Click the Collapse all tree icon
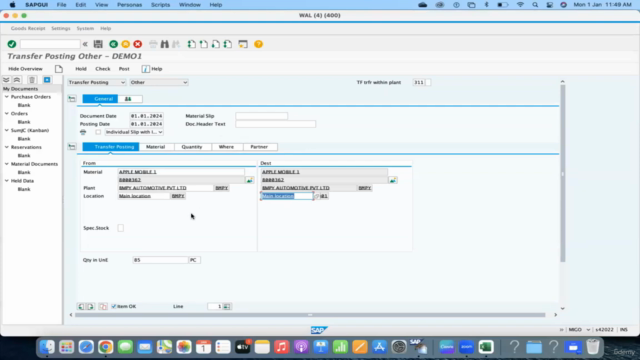640x360 pixels. 17,80
